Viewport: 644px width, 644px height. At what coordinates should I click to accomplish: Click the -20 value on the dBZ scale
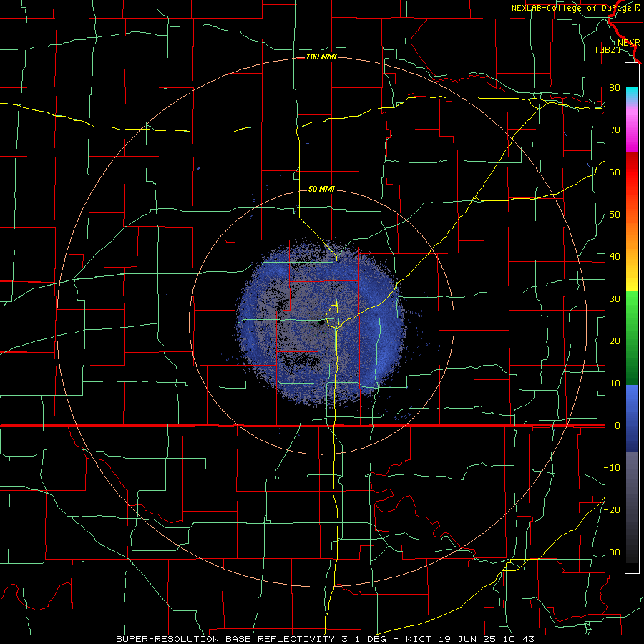[612, 510]
